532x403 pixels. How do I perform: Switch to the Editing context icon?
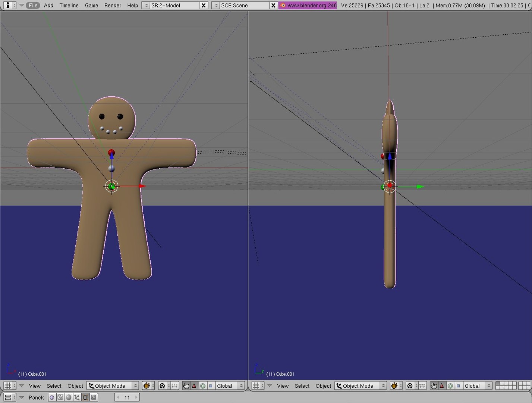coord(85,397)
